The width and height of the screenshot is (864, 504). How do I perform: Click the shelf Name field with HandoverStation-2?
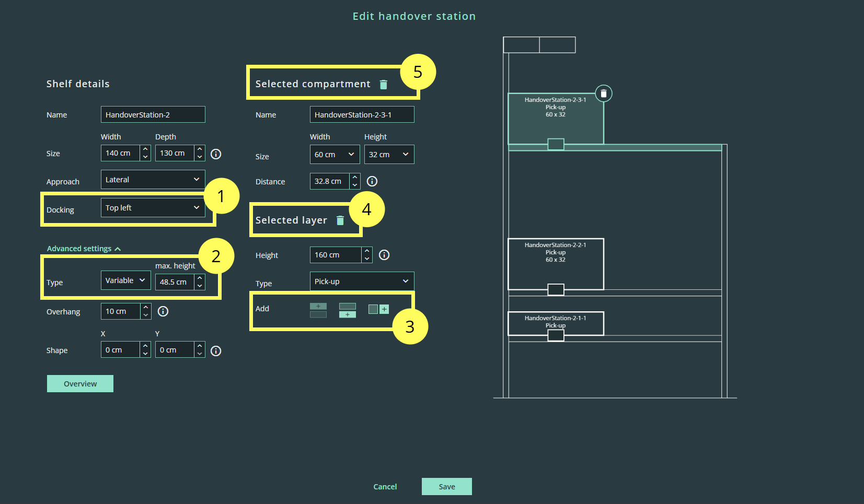[153, 115]
